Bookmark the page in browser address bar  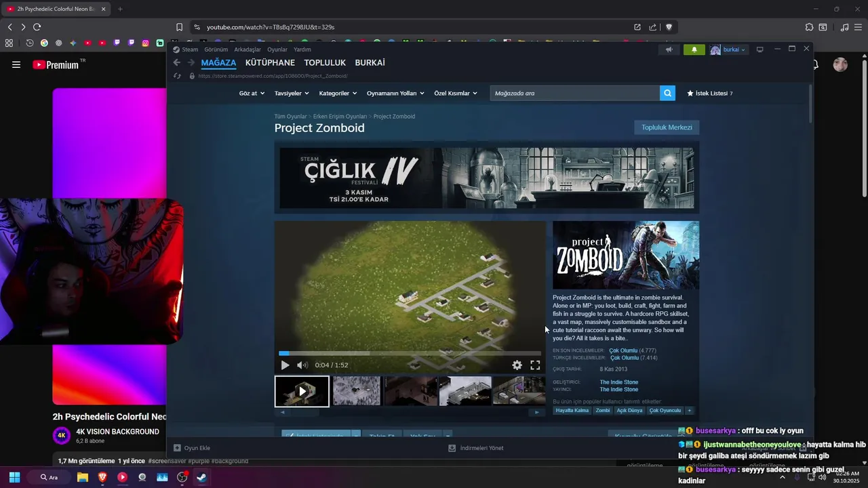(x=179, y=27)
